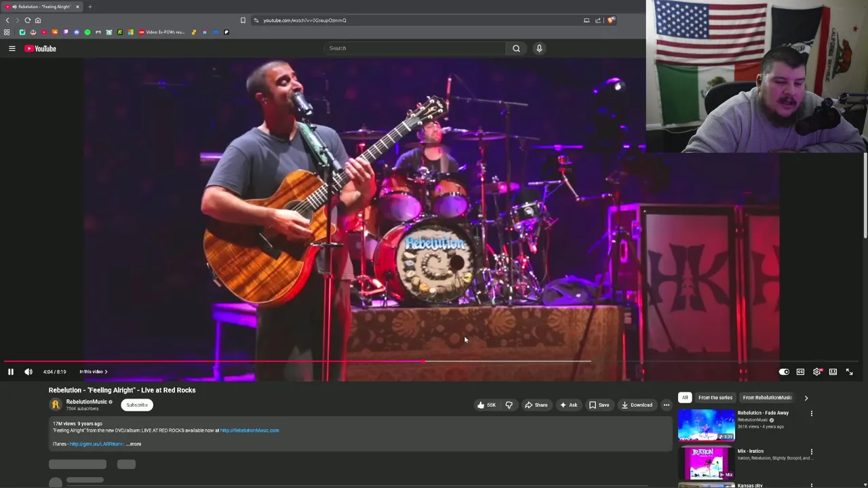This screenshot has width=868, height=488.
Task: Close the Rebelution 'Feeling Alright' tab
Action: 77,7
